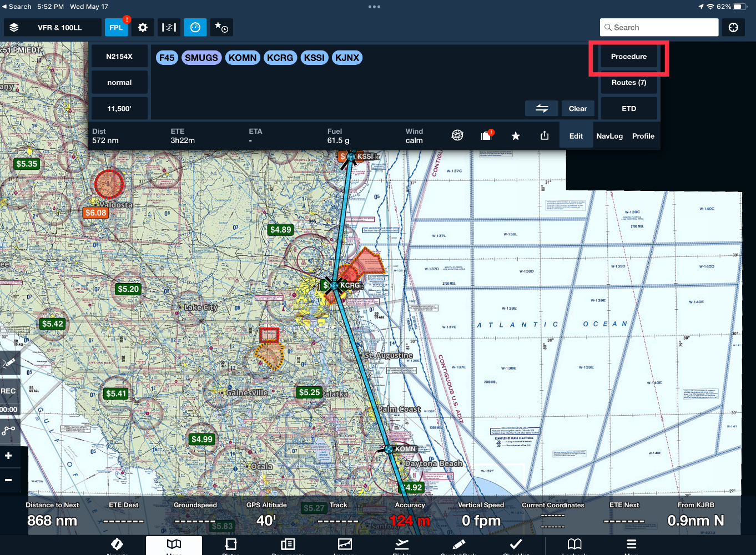756x555 pixels.
Task: Zoom in with the plus button
Action: click(9, 456)
